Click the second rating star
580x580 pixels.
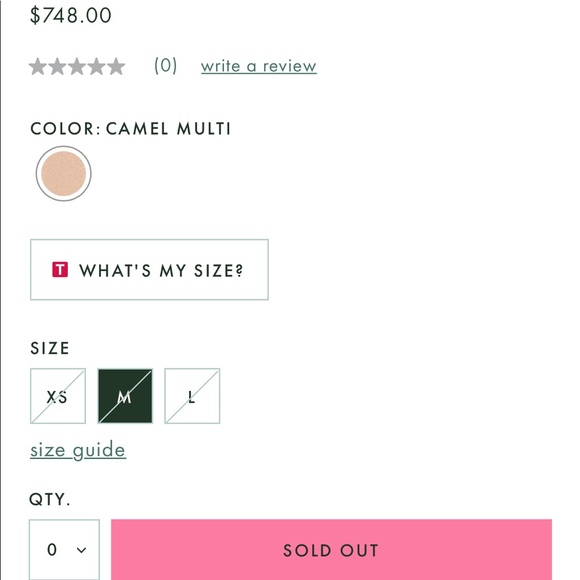[x=57, y=67]
